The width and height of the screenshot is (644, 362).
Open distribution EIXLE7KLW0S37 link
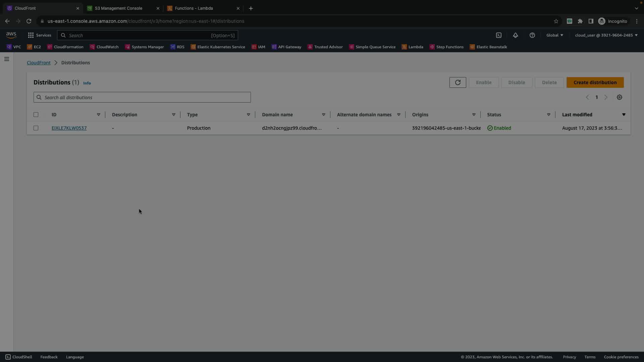(x=69, y=128)
